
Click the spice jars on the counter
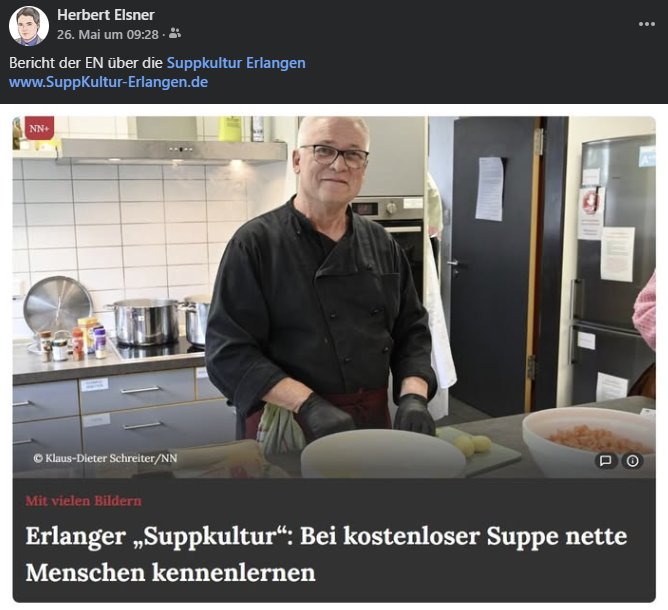72,340
